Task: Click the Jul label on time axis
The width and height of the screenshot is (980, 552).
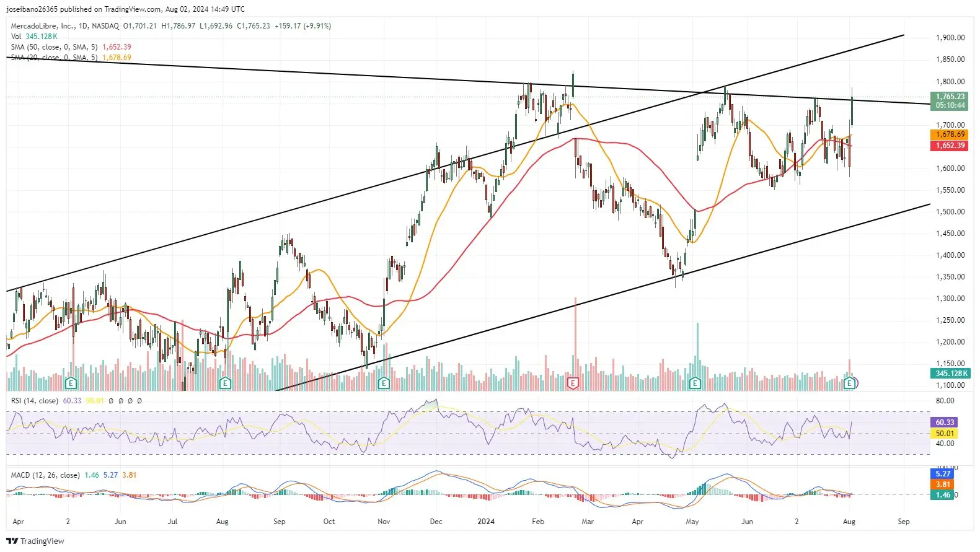Action: coord(172,522)
